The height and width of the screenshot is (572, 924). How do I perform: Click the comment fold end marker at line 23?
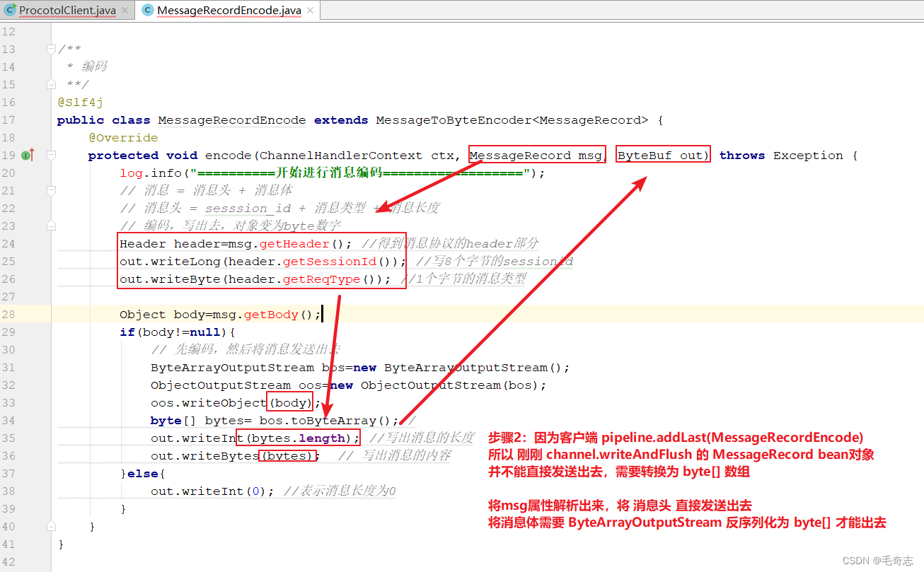click(x=51, y=226)
